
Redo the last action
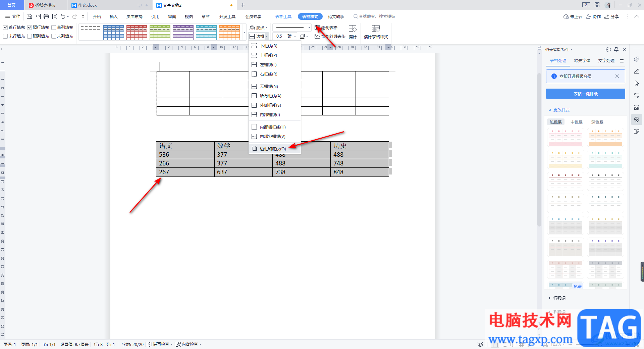74,16
